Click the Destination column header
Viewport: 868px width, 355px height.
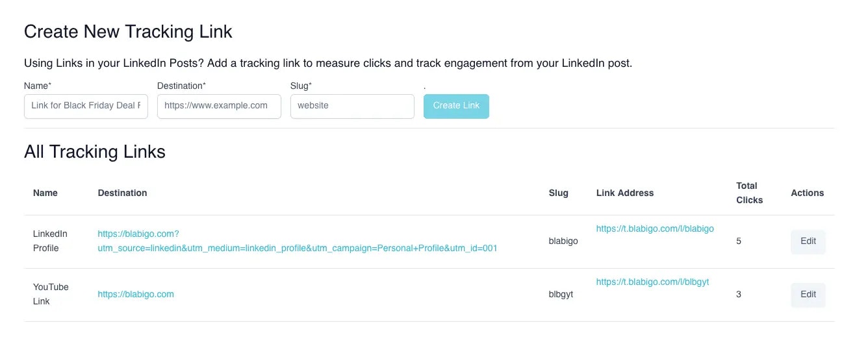(122, 193)
